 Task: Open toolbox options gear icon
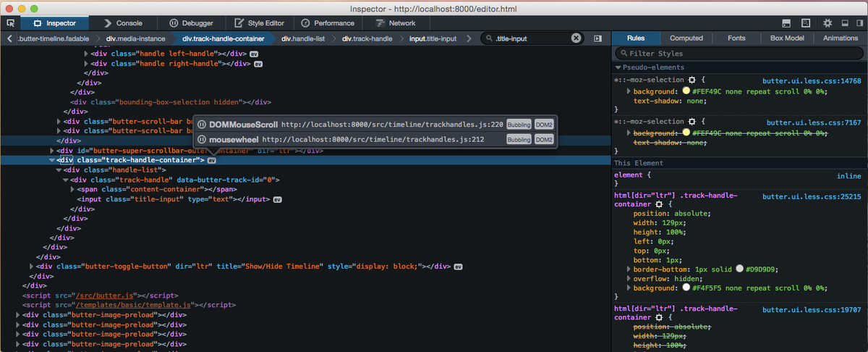[827, 23]
